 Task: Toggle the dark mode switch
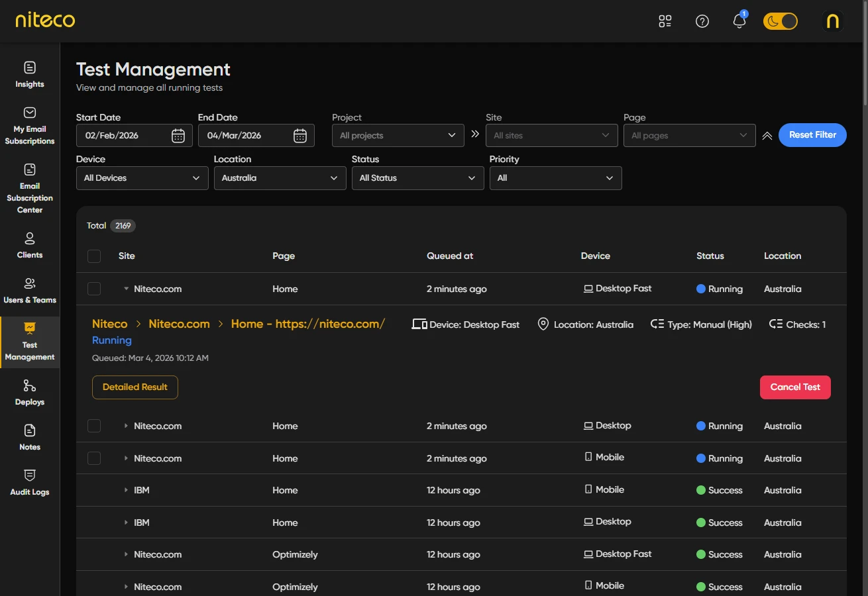780,21
